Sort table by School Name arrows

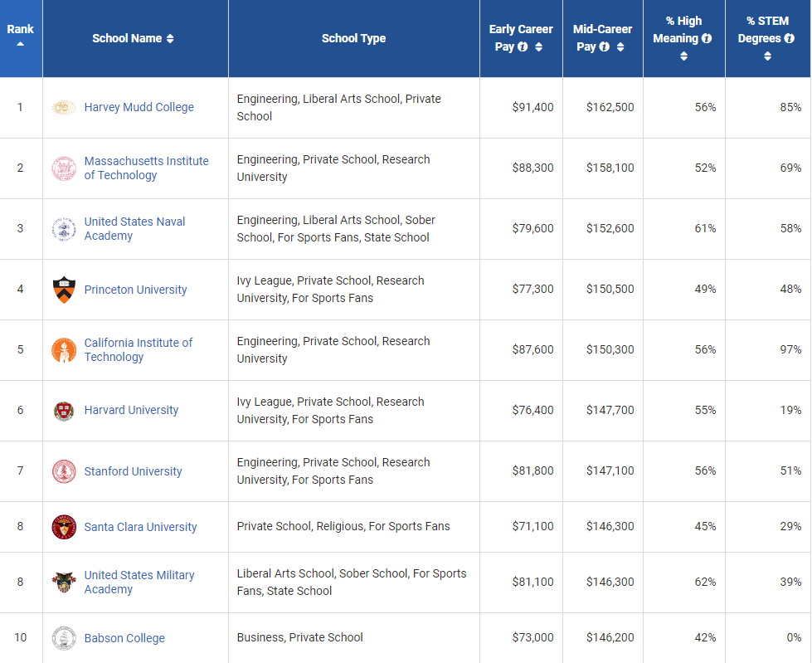click(x=170, y=38)
